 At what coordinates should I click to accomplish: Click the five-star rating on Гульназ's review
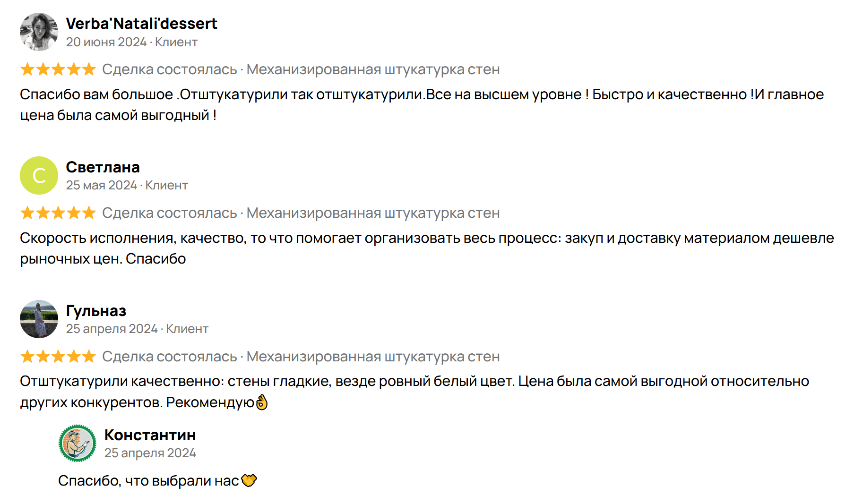click(58, 357)
